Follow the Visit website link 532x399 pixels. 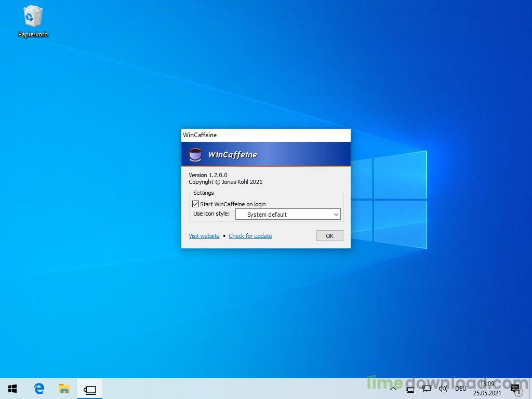tap(204, 236)
